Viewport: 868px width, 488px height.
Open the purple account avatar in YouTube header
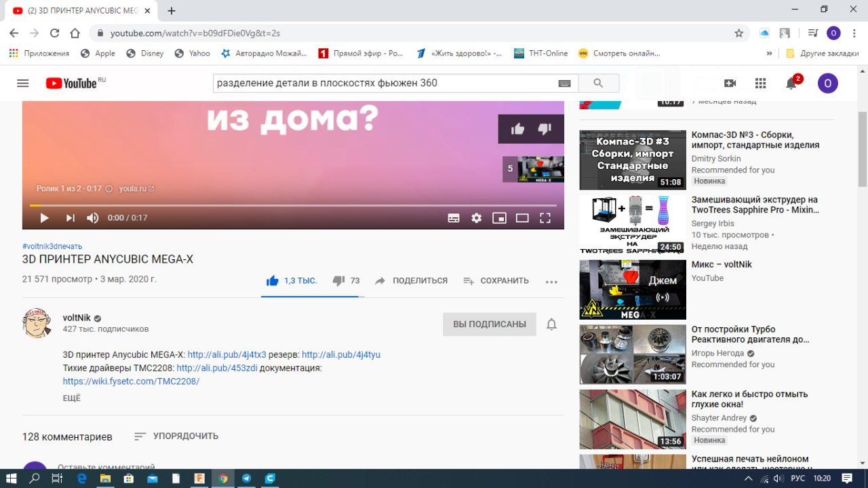click(x=828, y=83)
